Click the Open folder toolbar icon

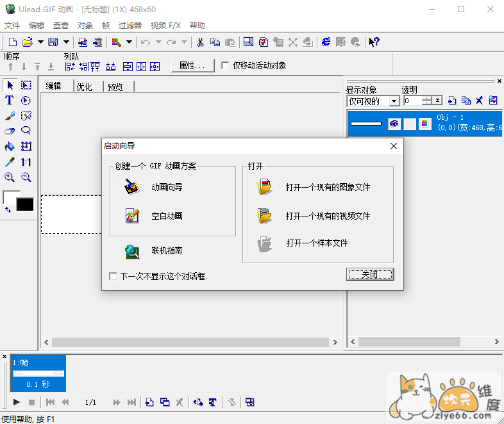coord(28,42)
